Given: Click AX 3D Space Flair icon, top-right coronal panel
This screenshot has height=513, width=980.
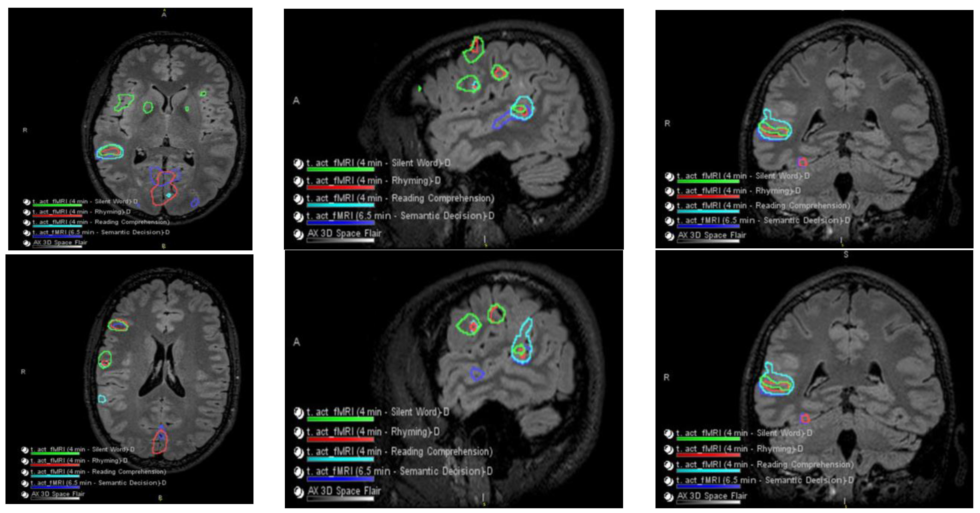Looking at the screenshot, I should tap(669, 236).
